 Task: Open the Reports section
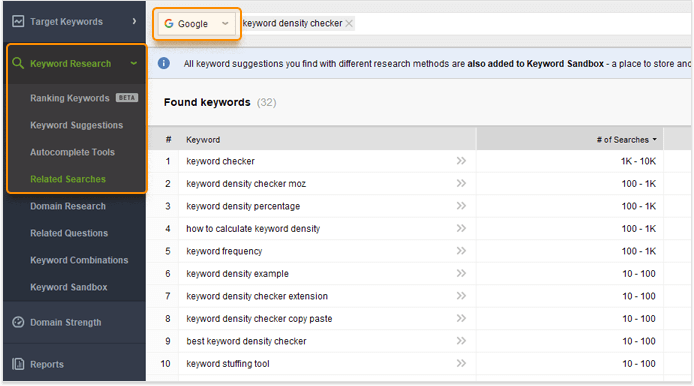click(x=74, y=364)
